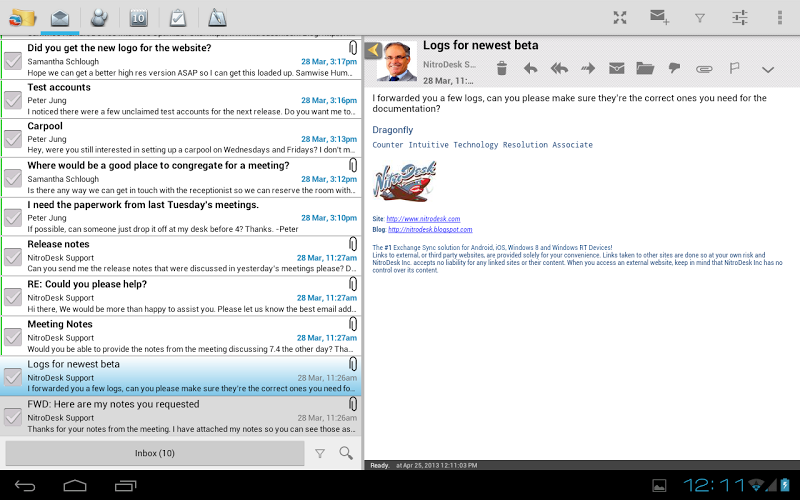
Task: Open the TouchDown folders icon
Action: click(x=22, y=18)
